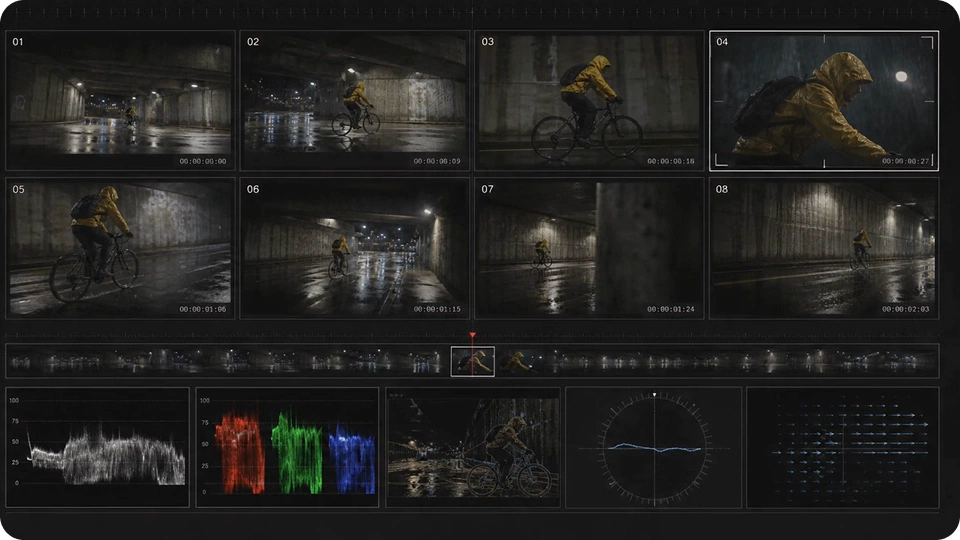Click the red playhead marker on filmstrip
The image size is (960, 540).
tap(473, 335)
